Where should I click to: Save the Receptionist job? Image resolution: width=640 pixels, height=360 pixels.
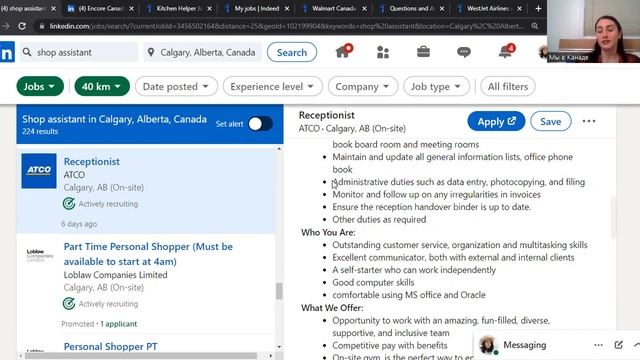pos(551,121)
